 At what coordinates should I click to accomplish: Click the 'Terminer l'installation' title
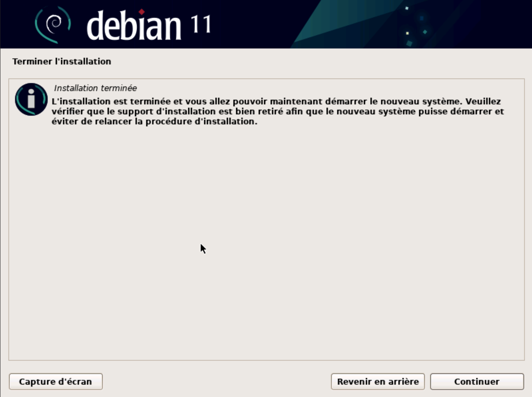pos(62,61)
